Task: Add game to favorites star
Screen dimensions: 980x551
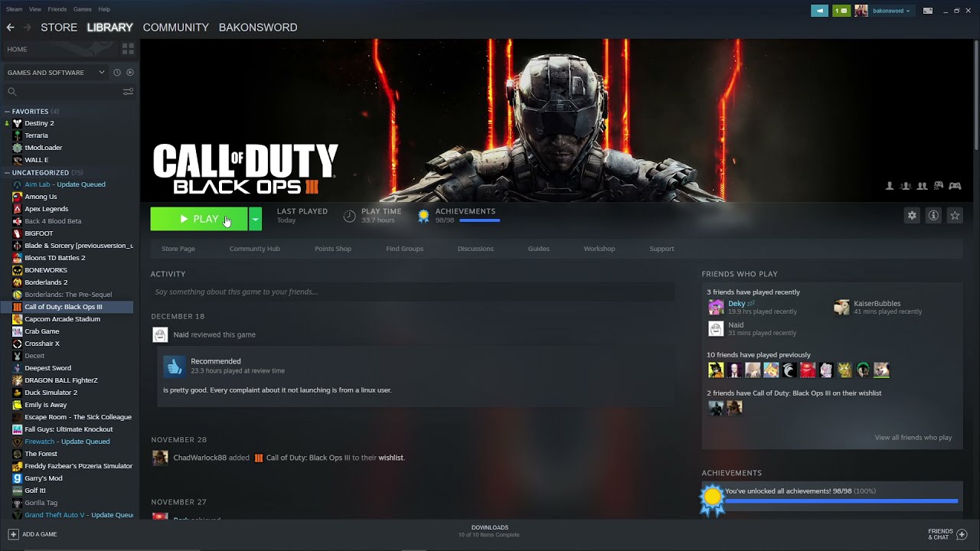Action: point(955,216)
